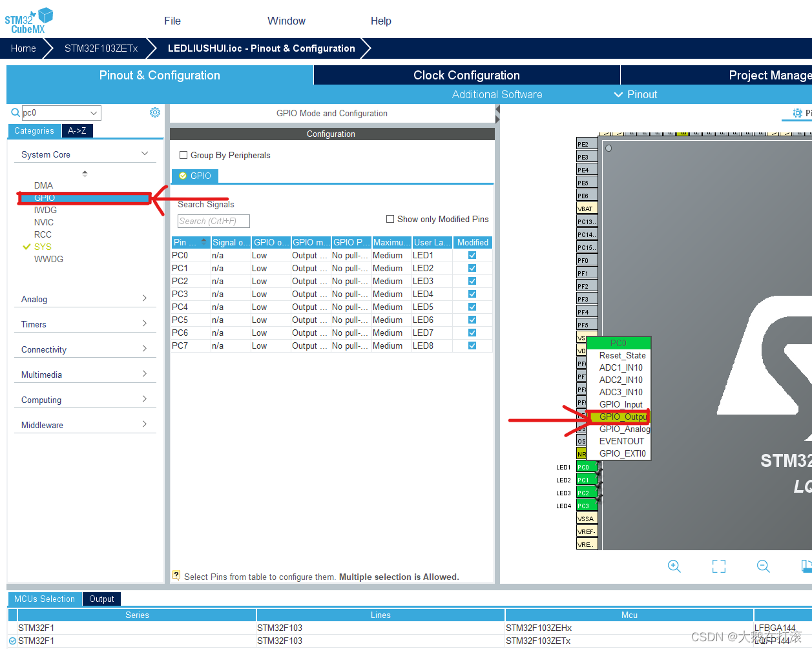Select pin PC0 on the chip
The width and height of the screenshot is (812, 649).
coord(587,467)
